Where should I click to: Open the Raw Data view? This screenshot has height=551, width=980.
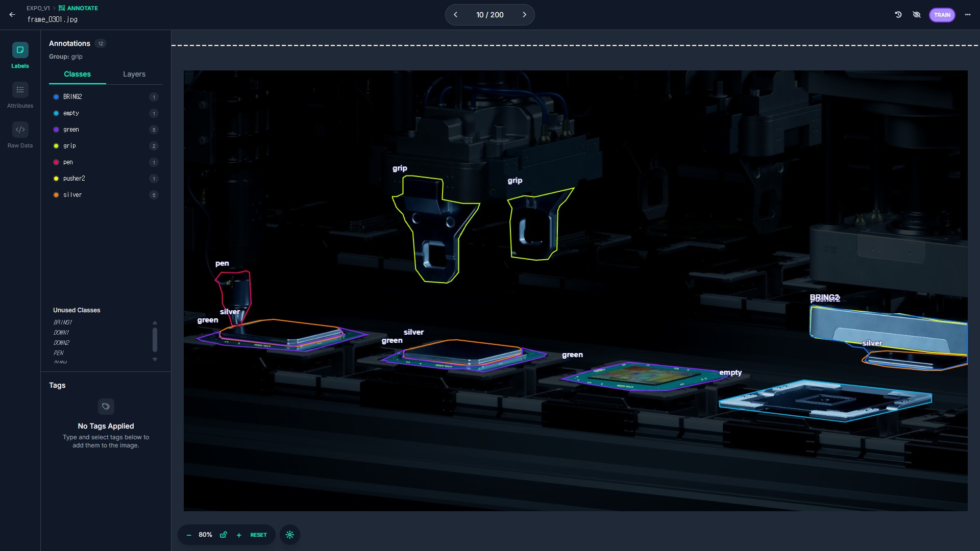20,130
